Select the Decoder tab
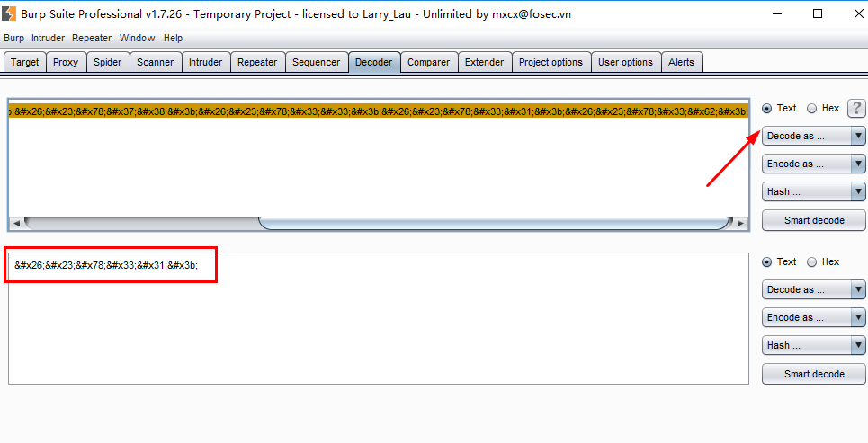This screenshot has height=443, width=868. pyautogui.click(x=374, y=62)
